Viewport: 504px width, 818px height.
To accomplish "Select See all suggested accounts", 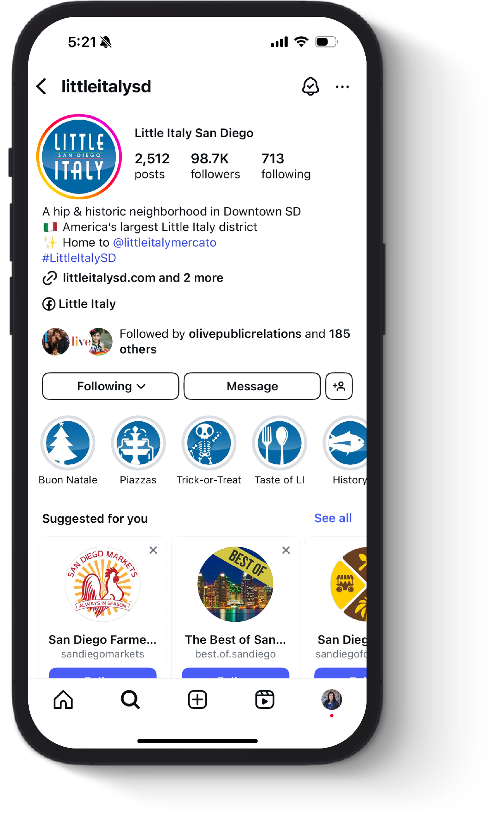I will [333, 518].
